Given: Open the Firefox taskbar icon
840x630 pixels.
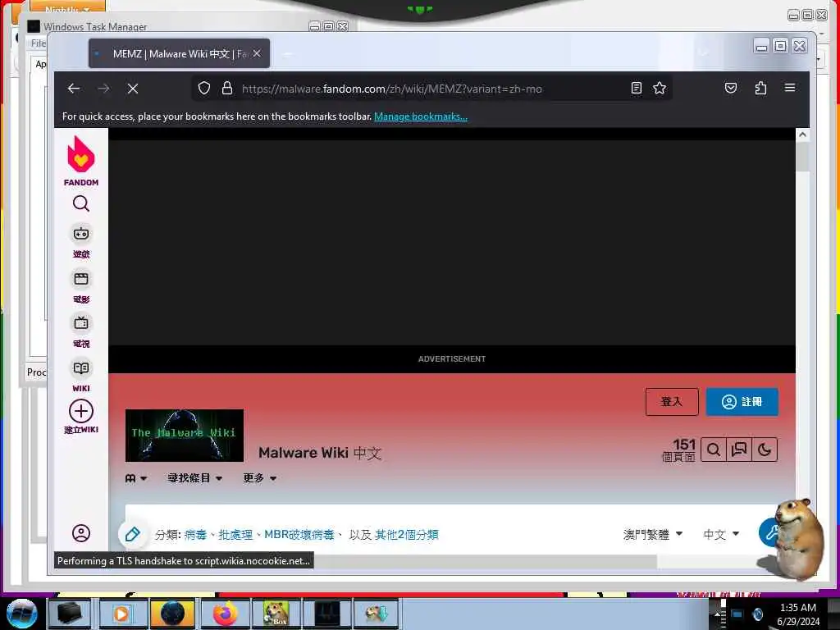Looking at the screenshot, I should (225, 614).
